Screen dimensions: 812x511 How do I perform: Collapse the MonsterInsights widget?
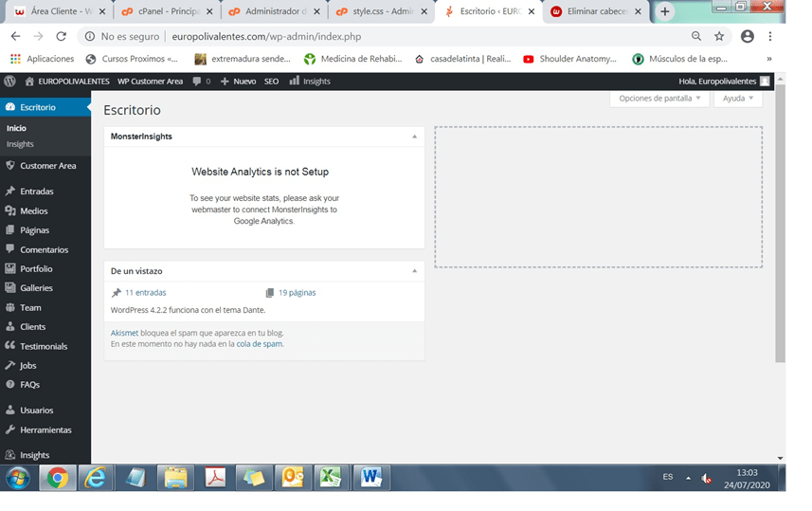414,137
